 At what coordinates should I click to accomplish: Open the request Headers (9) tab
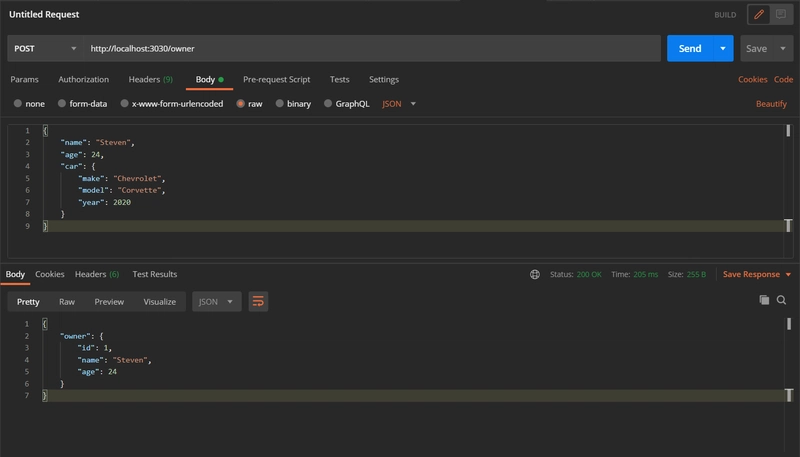(x=151, y=80)
